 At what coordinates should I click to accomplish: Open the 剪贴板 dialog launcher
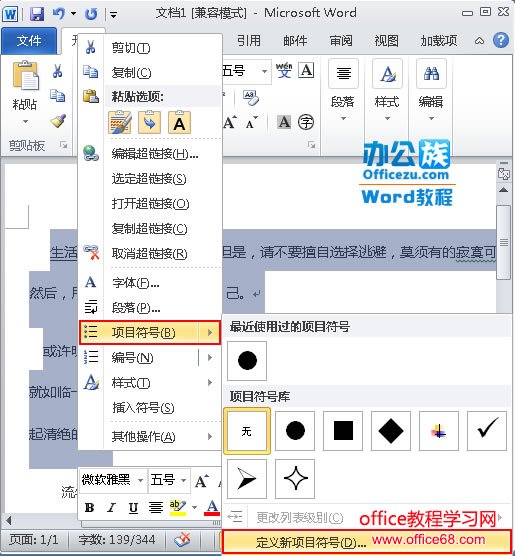click(x=63, y=144)
